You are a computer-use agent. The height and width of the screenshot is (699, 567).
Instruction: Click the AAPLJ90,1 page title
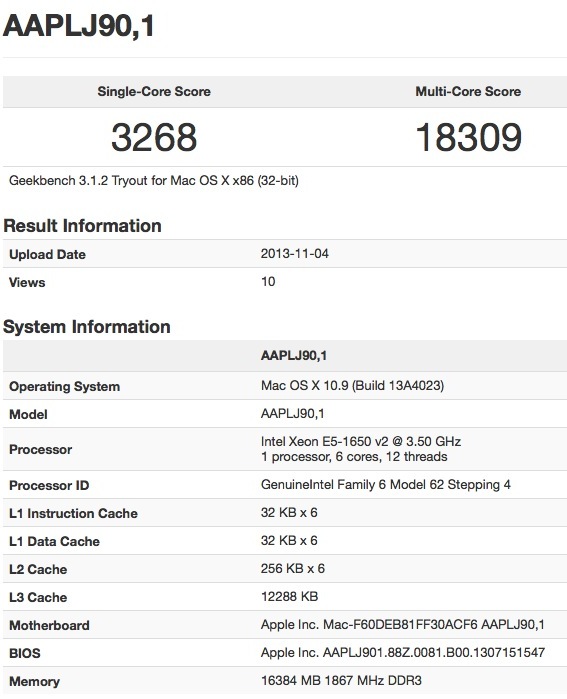79,25
